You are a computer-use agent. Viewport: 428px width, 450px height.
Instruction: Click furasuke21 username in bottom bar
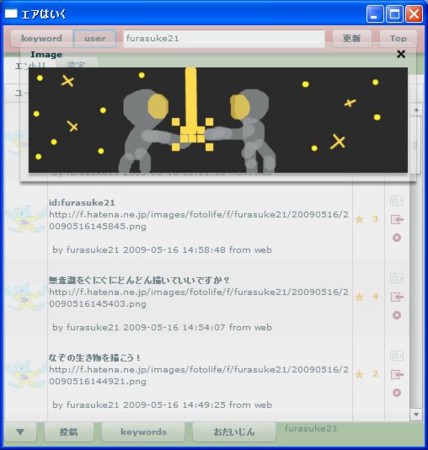tap(311, 428)
